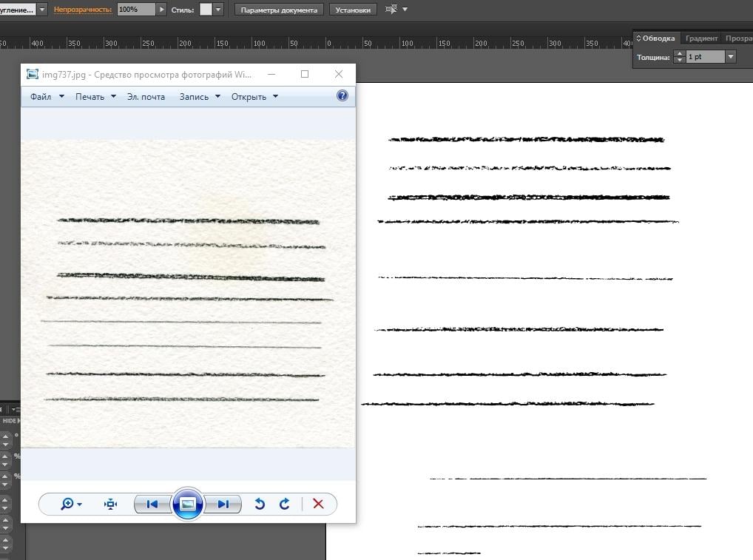753x560 pixels.
Task: Open the stroke weight dropdown arrow
Action: tap(730, 57)
